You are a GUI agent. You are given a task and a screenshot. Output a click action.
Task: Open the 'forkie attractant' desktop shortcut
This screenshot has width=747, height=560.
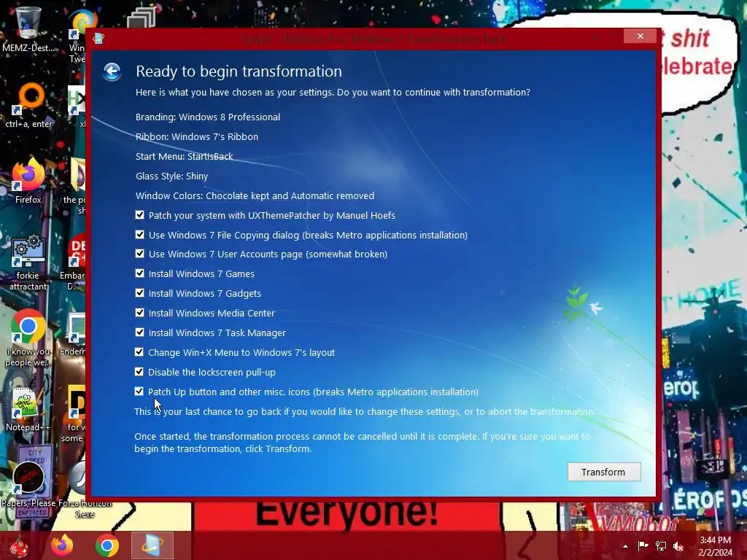[28, 262]
